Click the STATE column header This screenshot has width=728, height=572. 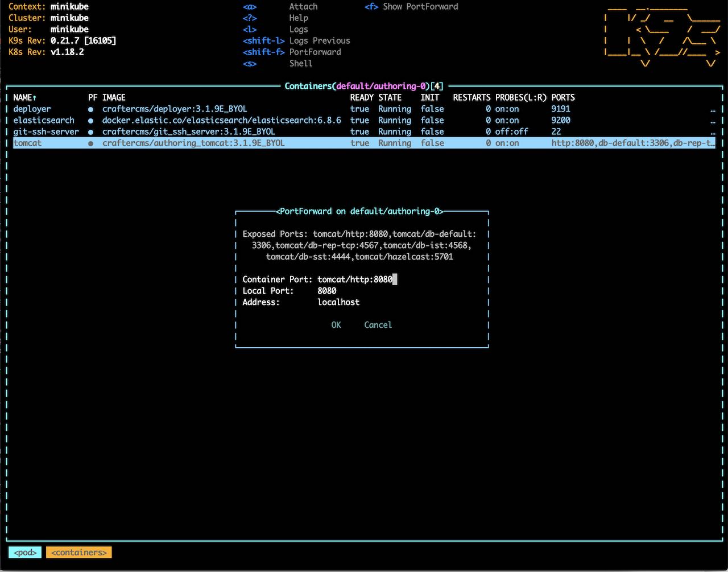[x=390, y=97]
